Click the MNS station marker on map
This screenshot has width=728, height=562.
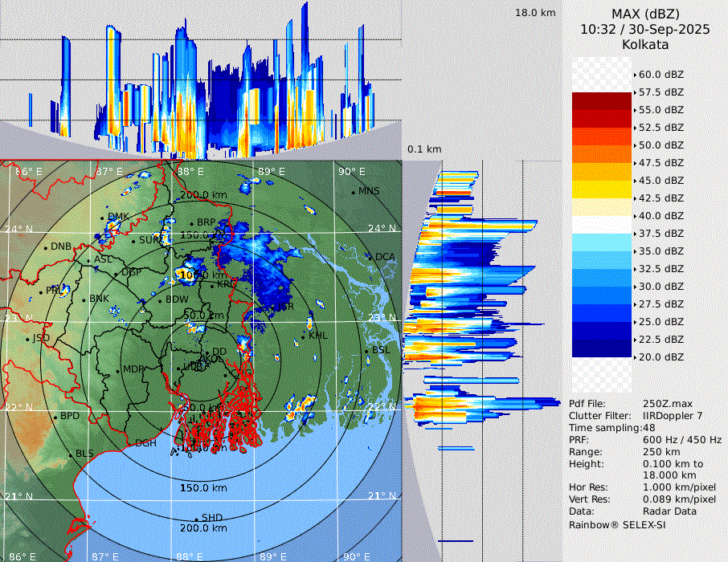[x=354, y=192]
